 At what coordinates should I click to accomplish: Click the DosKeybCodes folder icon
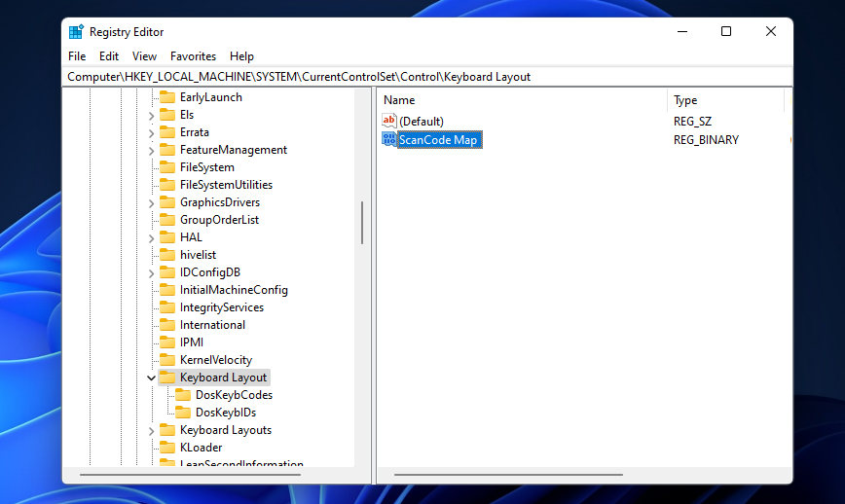tap(183, 395)
